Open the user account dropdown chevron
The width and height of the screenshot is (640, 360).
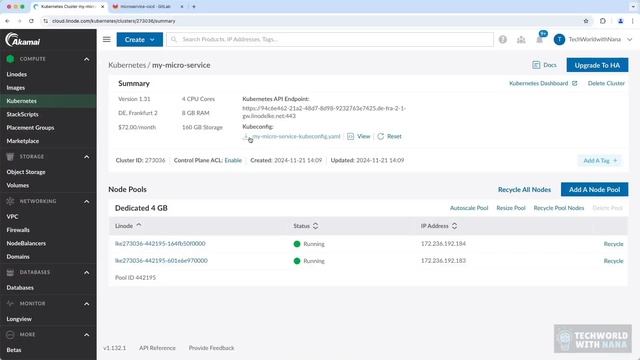[630, 40]
